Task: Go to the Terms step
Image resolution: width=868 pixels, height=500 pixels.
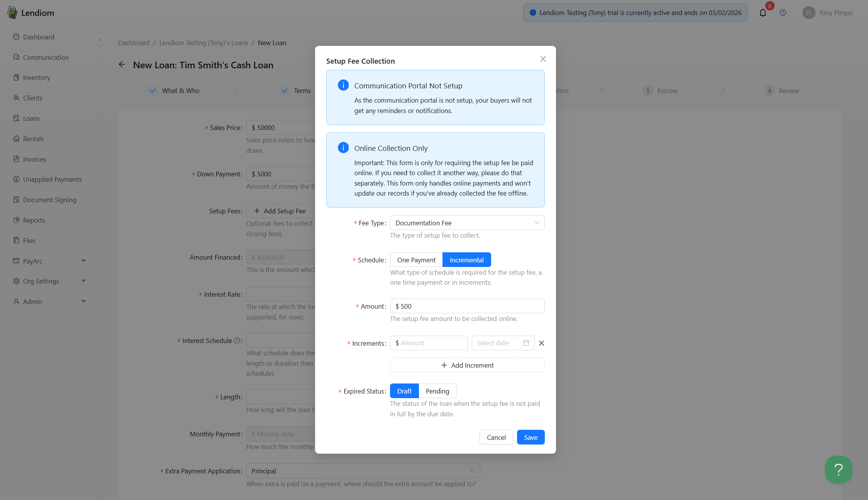Action: click(x=295, y=91)
